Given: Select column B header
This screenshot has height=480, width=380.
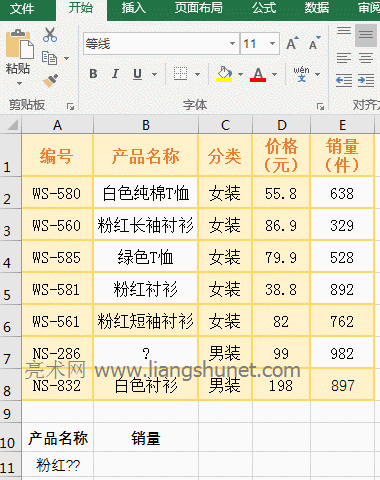Looking at the screenshot, I should (x=146, y=125).
